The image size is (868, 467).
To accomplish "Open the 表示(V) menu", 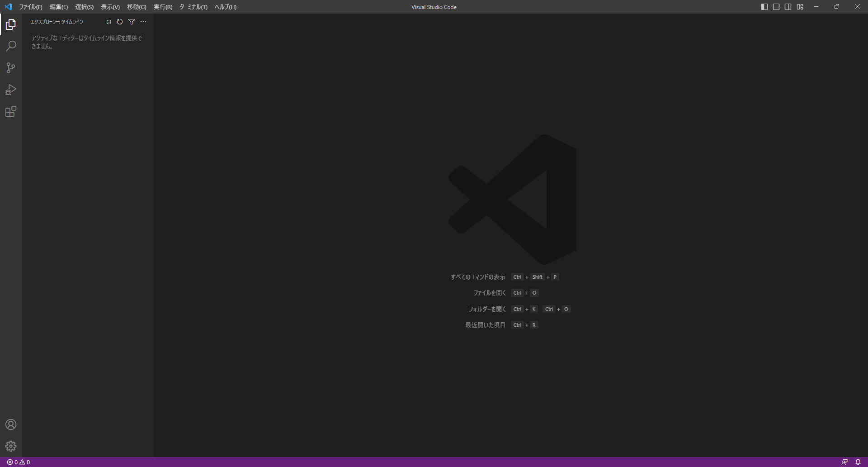I will [110, 7].
